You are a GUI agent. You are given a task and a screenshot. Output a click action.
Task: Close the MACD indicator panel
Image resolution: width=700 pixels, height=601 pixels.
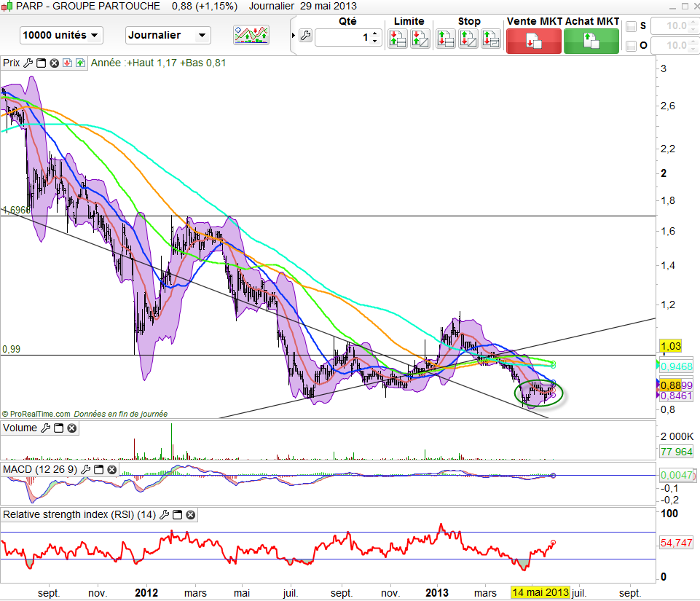[111, 470]
